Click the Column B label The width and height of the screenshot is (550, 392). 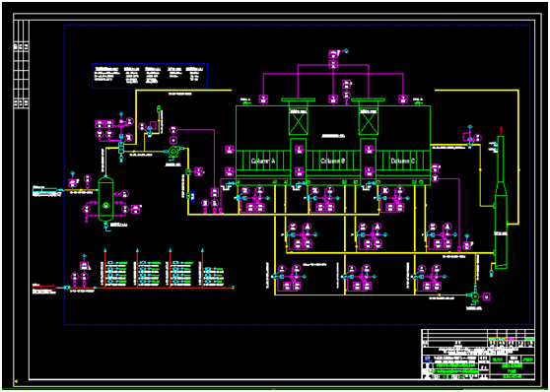pyautogui.click(x=333, y=161)
